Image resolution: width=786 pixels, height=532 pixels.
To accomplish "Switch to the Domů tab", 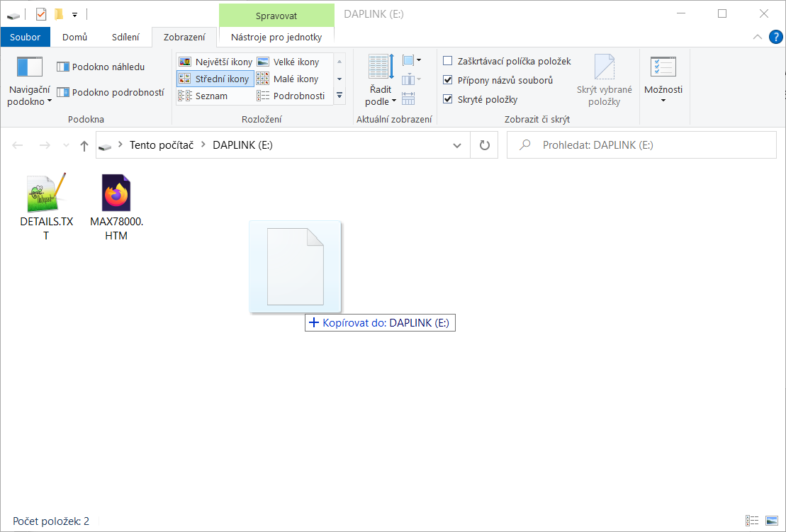I will click(x=74, y=37).
